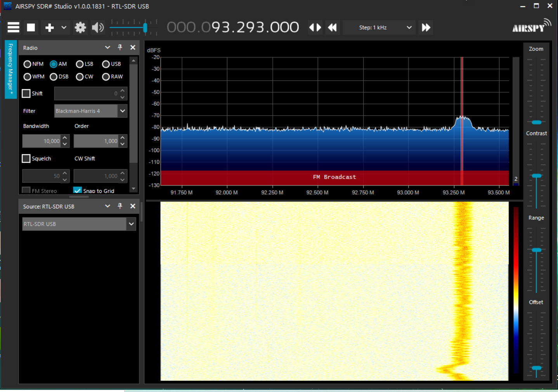Click the AIRSPY logo
This screenshot has width=558, height=392.
click(532, 26)
